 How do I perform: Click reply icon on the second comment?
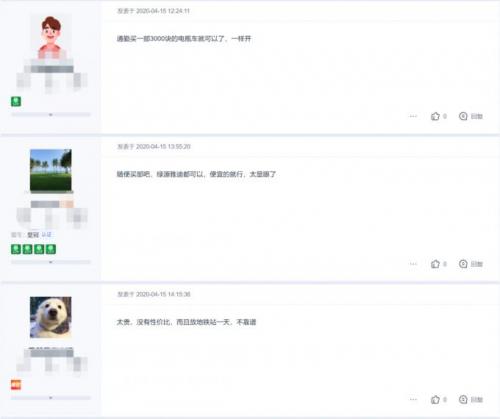click(x=463, y=264)
